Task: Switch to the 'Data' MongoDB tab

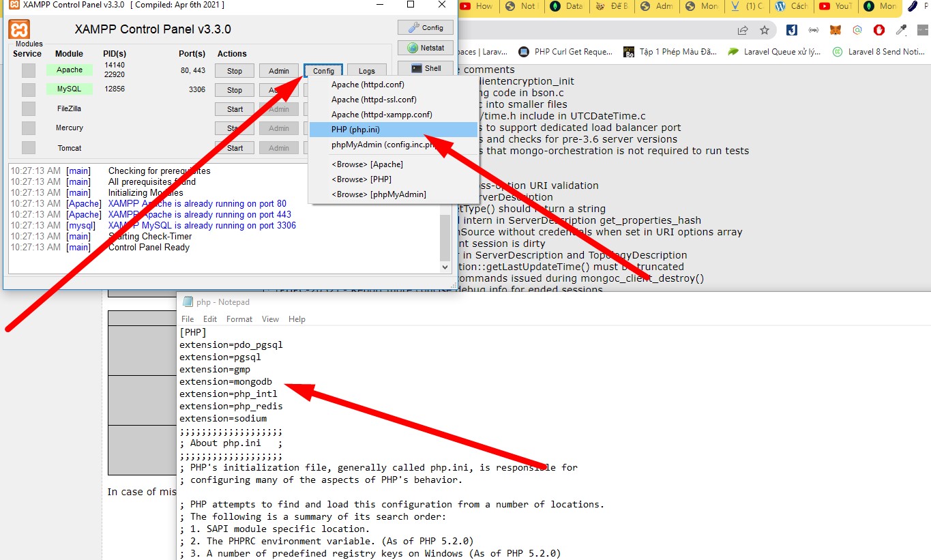Action: 566,6
